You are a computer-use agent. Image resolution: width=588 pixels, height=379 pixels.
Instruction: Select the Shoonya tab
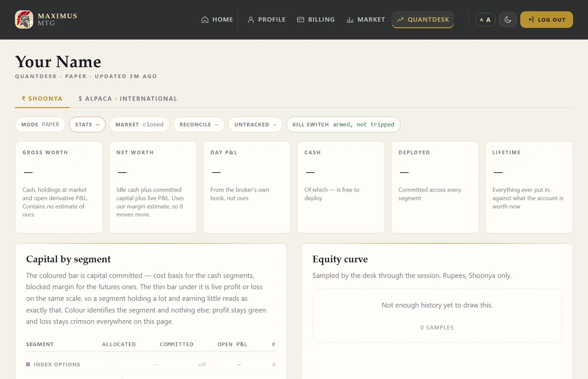(42, 99)
